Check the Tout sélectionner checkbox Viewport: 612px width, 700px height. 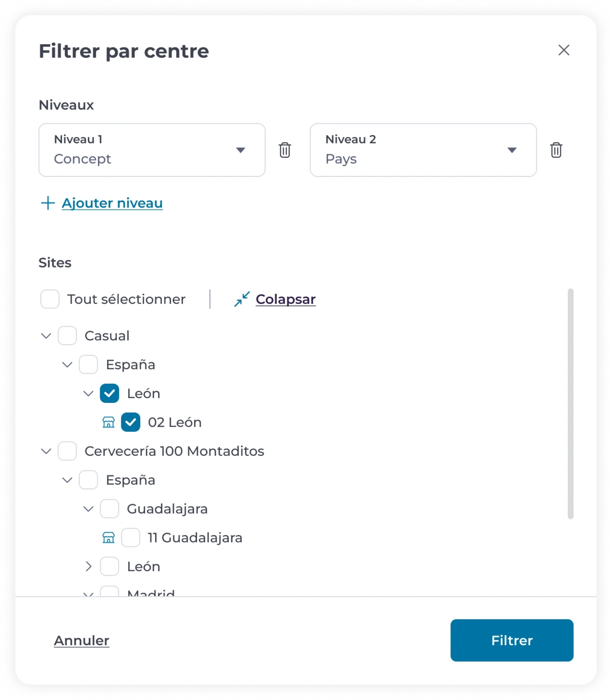(50, 299)
